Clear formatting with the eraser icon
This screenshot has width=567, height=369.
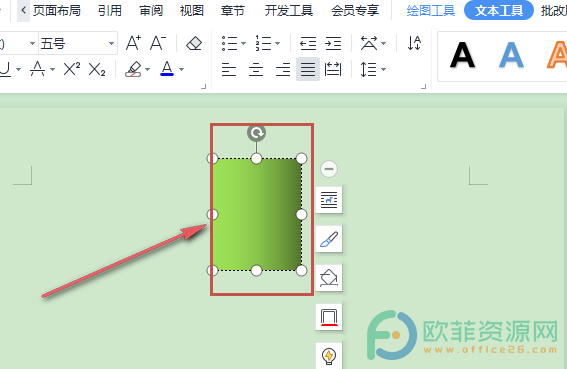click(194, 43)
